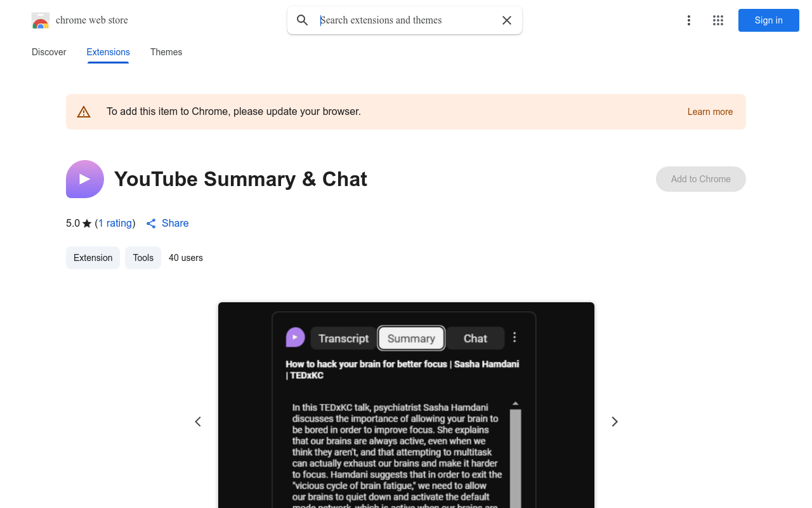Click the extension screenshot preview
The width and height of the screenshot is (812, 508).
click(406, 405)
